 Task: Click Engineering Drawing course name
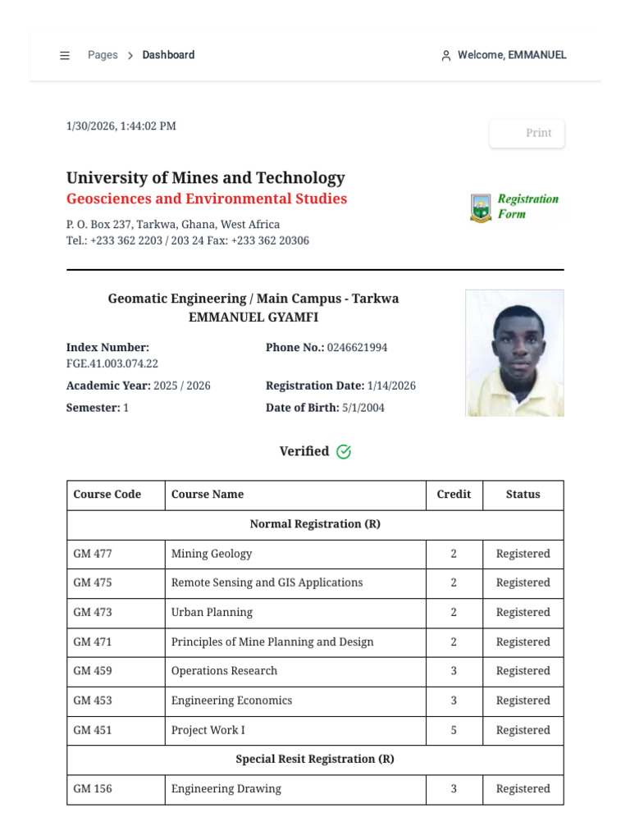pos(226,789)
